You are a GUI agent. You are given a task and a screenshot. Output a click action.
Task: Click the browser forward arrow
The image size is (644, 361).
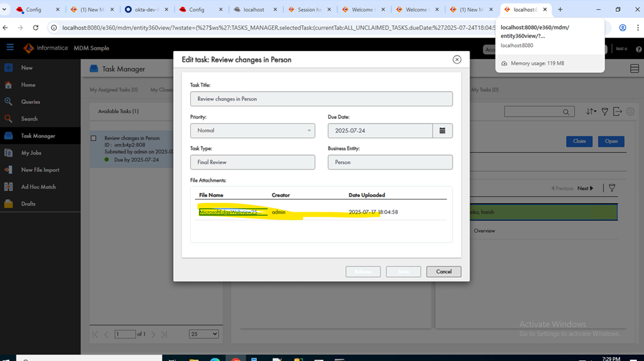click(20, 28)
